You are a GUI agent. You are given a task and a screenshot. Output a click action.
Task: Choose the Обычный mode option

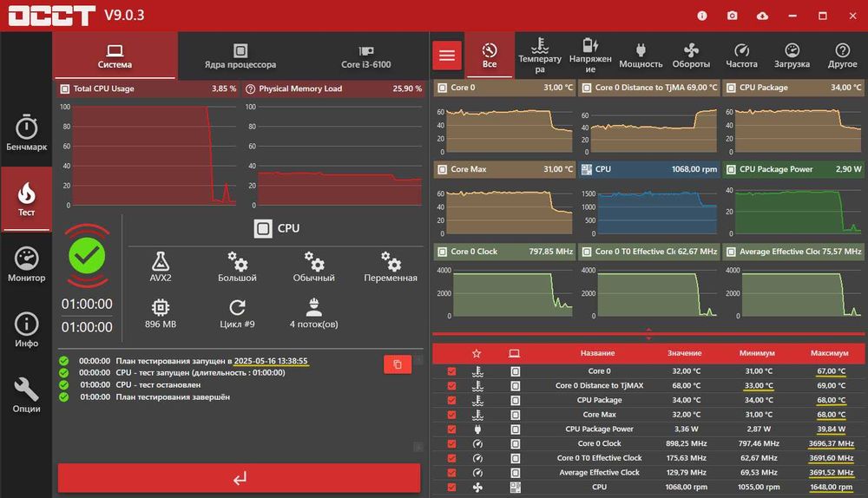click(314, 266)
